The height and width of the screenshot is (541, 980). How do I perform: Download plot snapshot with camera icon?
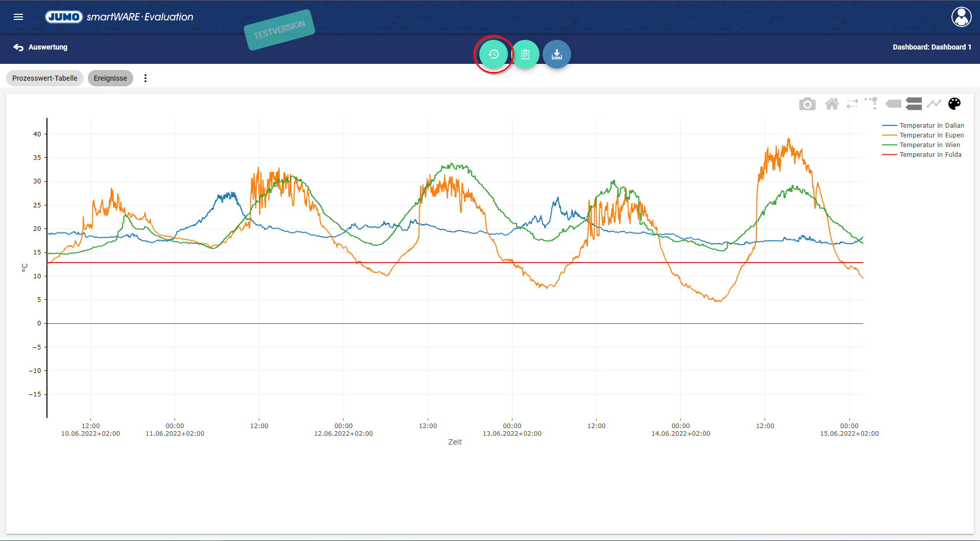(x=807, y=104)
